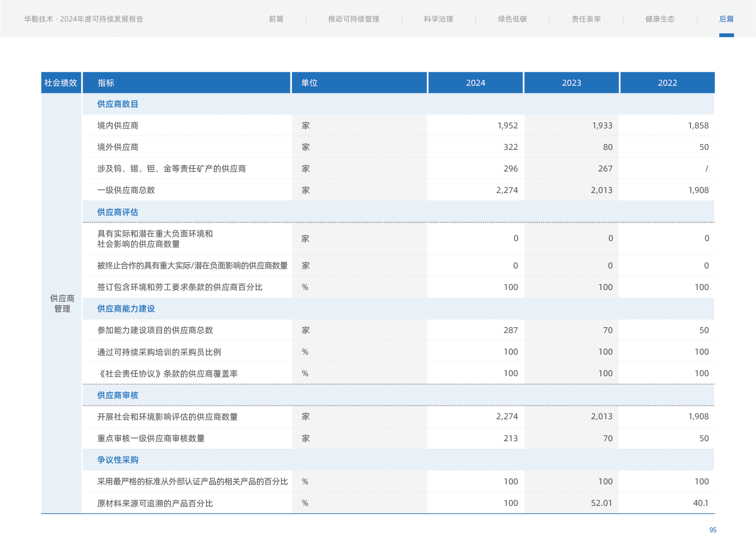756x557 pixels.
Task: Select the 2024 column header
Action: pos(475,83)
